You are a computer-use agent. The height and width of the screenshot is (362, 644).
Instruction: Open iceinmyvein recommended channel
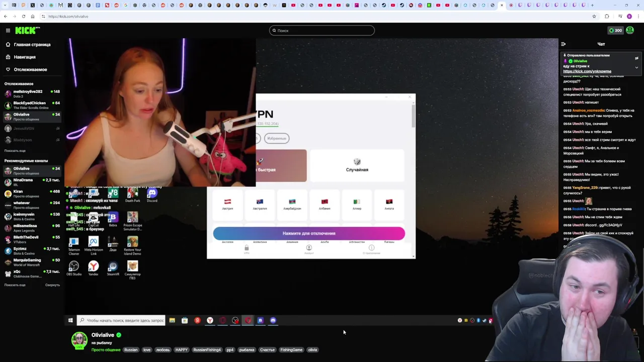(32, 216)
